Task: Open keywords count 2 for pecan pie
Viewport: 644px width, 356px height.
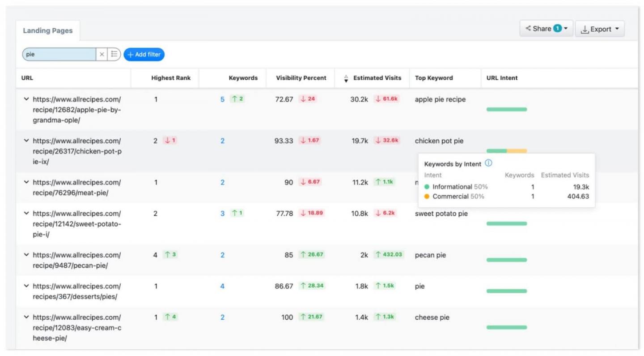Action: click(x=222, y=255)
